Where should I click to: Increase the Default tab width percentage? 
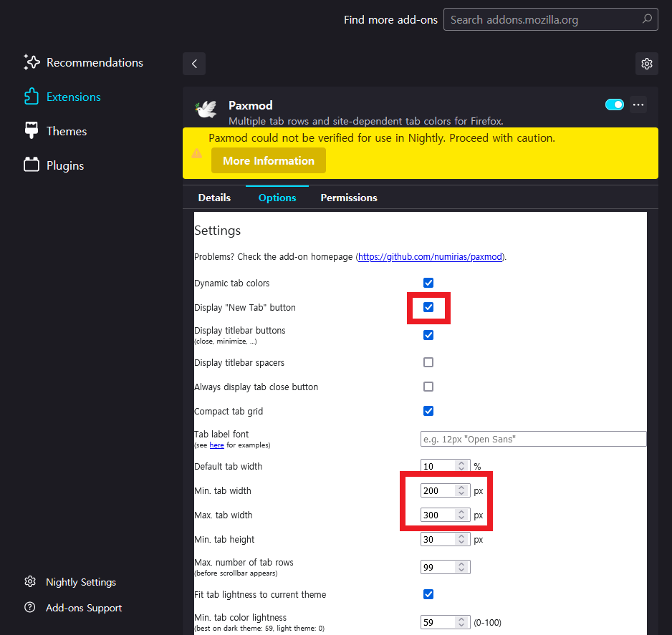462,463
